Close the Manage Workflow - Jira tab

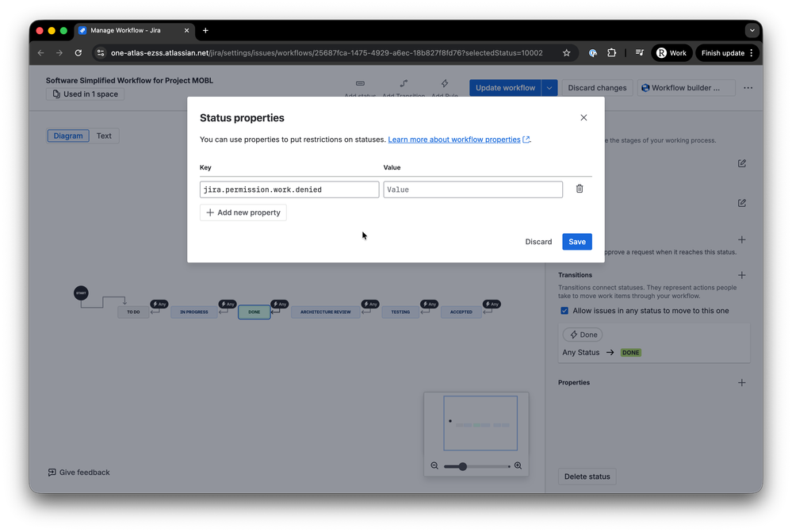coord(186,30)
